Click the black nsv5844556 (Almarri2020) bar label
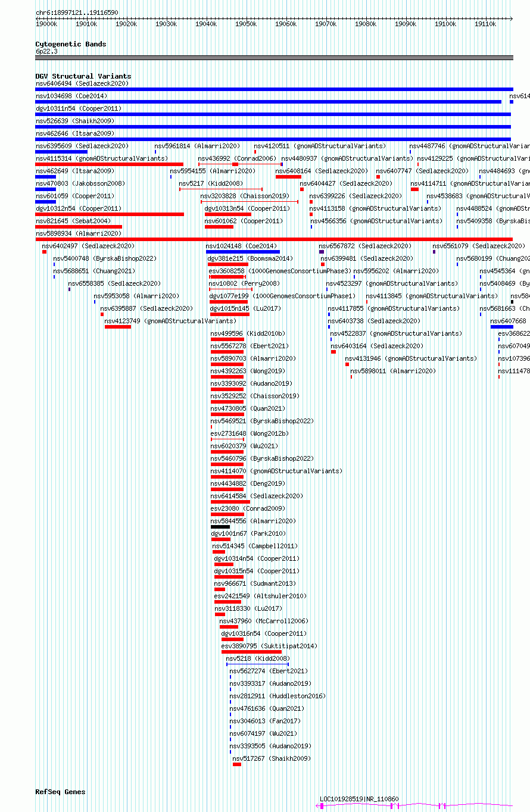The height and width of the screenshot is (812, 530). point(253,521)
